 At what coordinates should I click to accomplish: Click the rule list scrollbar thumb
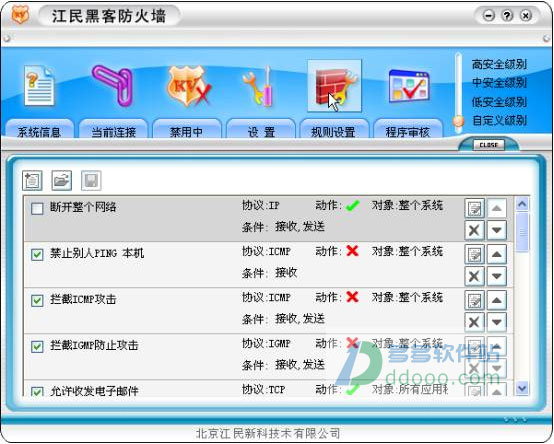(x=522, y=232)
